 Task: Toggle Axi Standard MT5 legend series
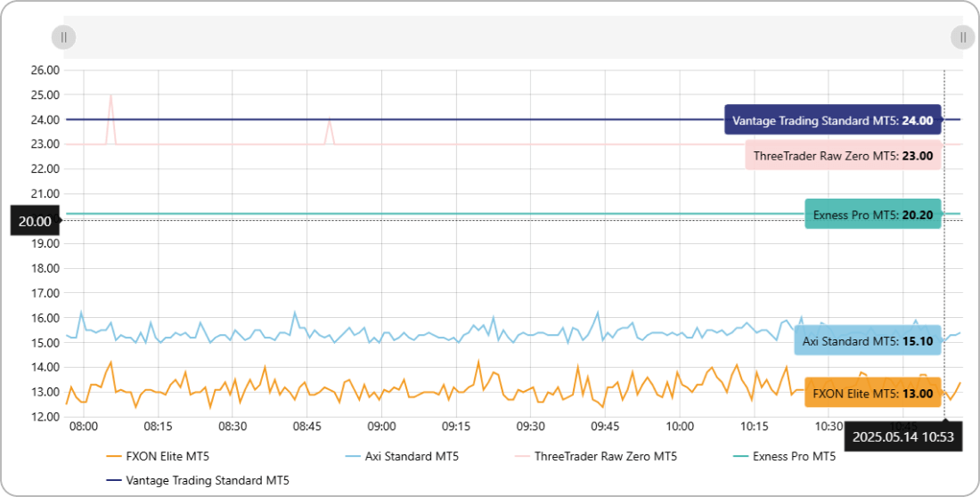(x=402, y=456)
